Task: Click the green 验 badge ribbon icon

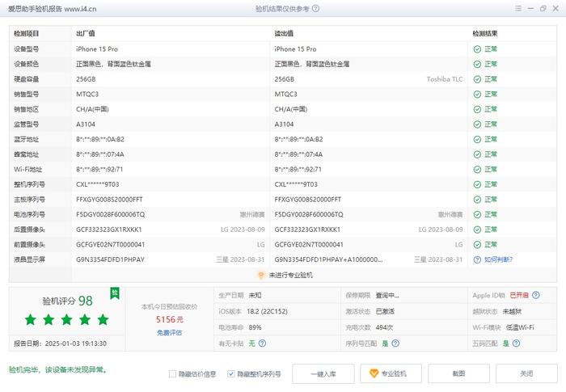Action: (x=115, y=293)
